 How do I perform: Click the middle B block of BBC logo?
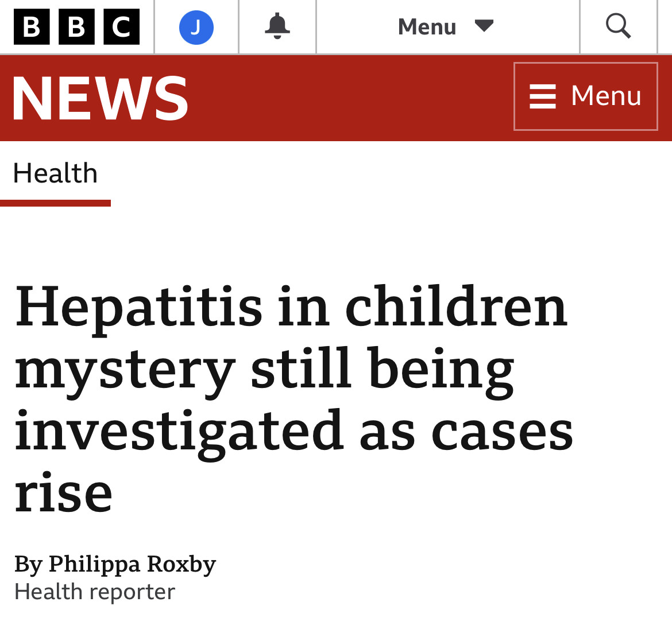76,27
